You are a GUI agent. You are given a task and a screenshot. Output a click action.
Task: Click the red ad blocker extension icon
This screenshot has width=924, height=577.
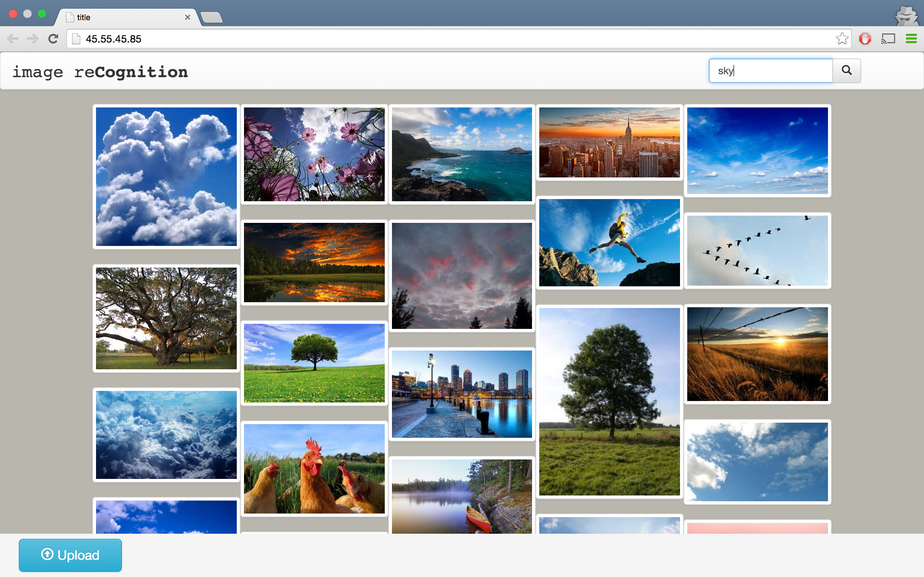(865, 39)
